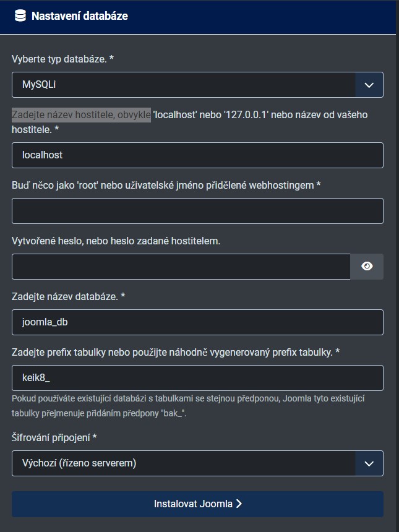
Task: Click the database icon in the header
Action: tap(20, 16)
